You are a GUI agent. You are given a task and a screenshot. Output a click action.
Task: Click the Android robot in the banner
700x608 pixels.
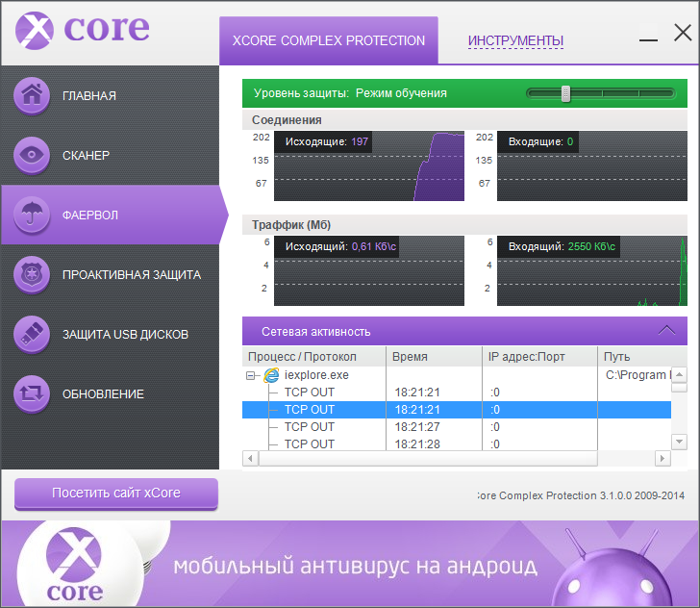611,570
